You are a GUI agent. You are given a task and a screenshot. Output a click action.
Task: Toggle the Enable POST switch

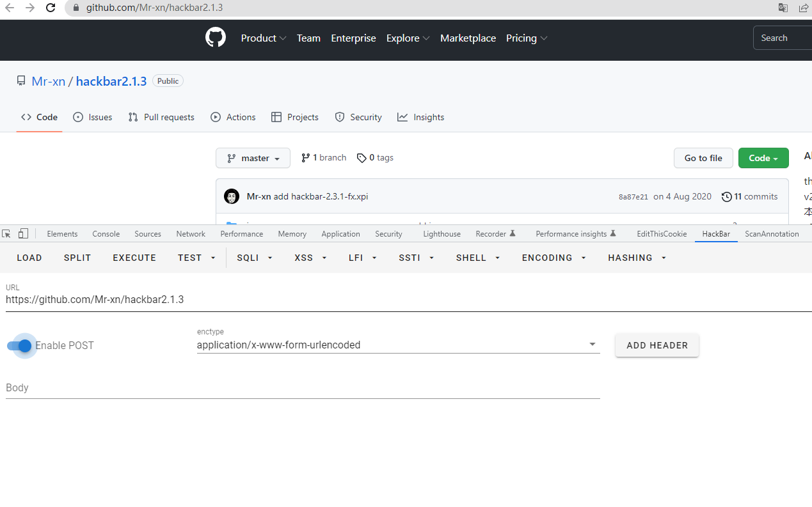pos(19,346)
